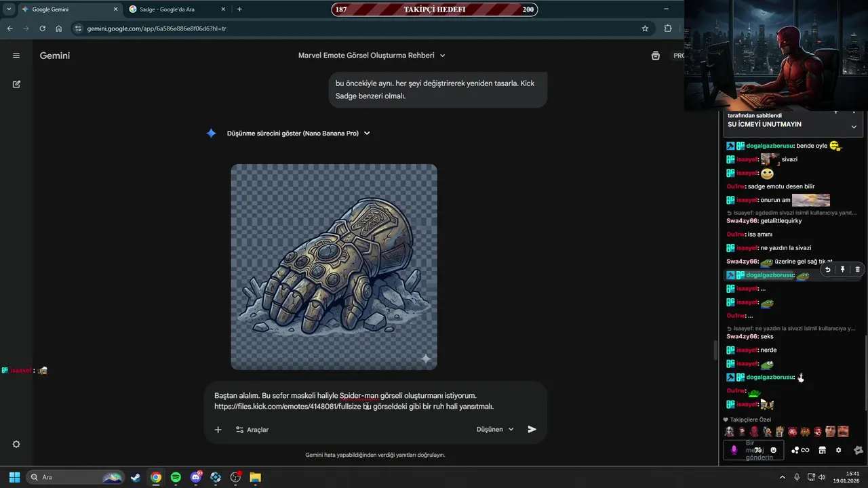Close the Sadge search tab
This screenshot has width=868, height=488.
[x=223, y=9]
